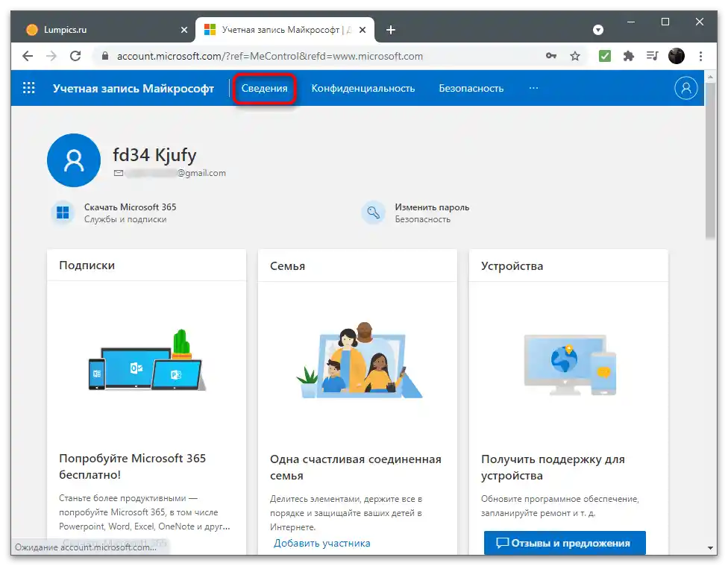Click the Chrome profile avatar
Viewport: 728px width, 566px height.
677,56
